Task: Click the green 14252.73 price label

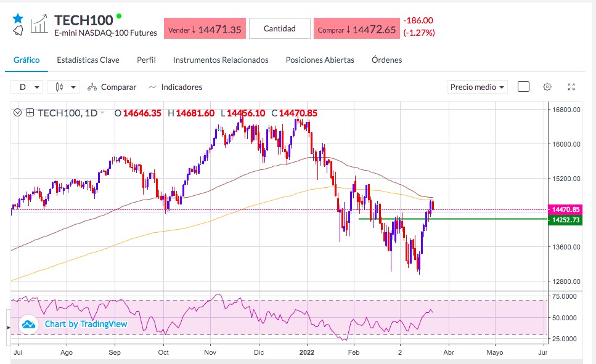Action: click(565, 220)
